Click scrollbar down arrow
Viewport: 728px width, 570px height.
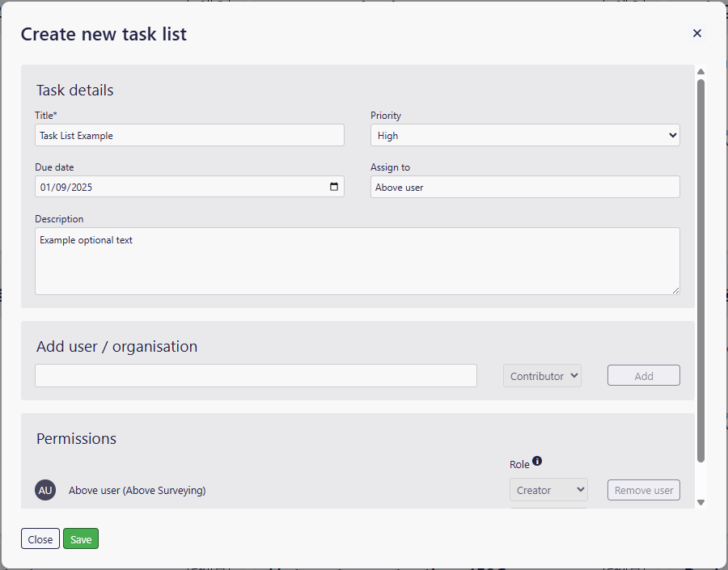[x=701, y=502]
